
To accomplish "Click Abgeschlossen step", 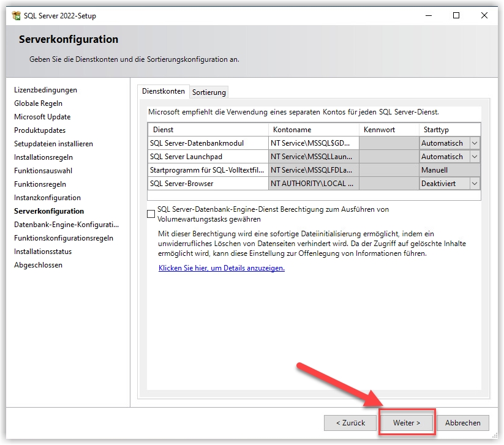I will 38,266.
